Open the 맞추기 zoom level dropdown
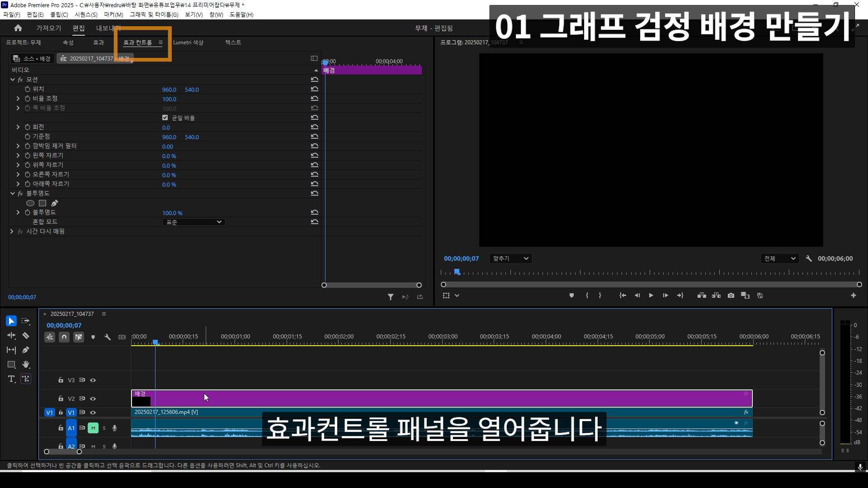The height and width of the screenshot is (488, 868). 510,258
